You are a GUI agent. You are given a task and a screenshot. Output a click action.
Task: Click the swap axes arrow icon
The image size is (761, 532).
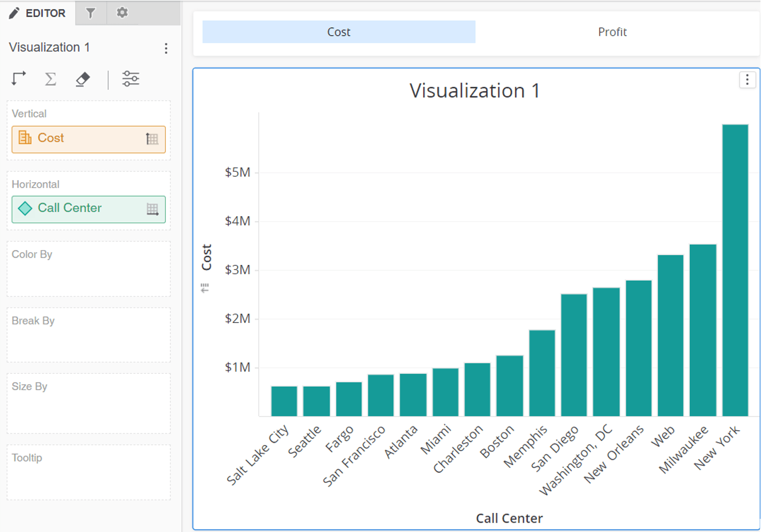coord(19,79)
